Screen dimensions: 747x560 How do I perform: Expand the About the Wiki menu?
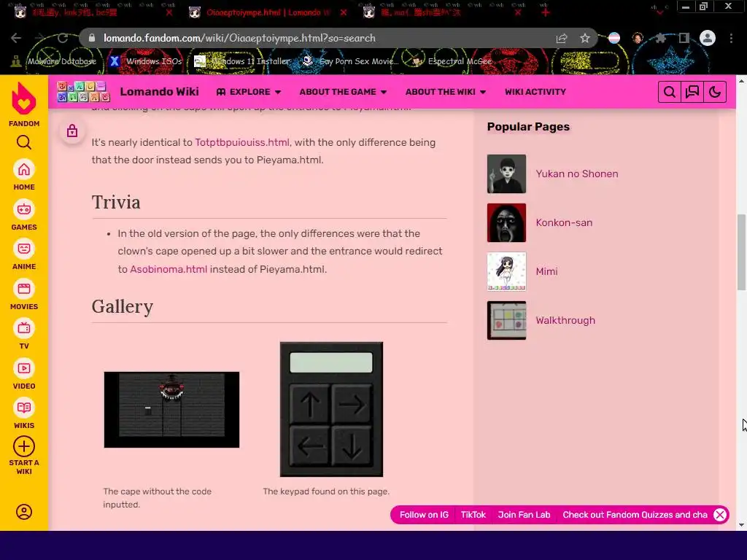(446, 92)
